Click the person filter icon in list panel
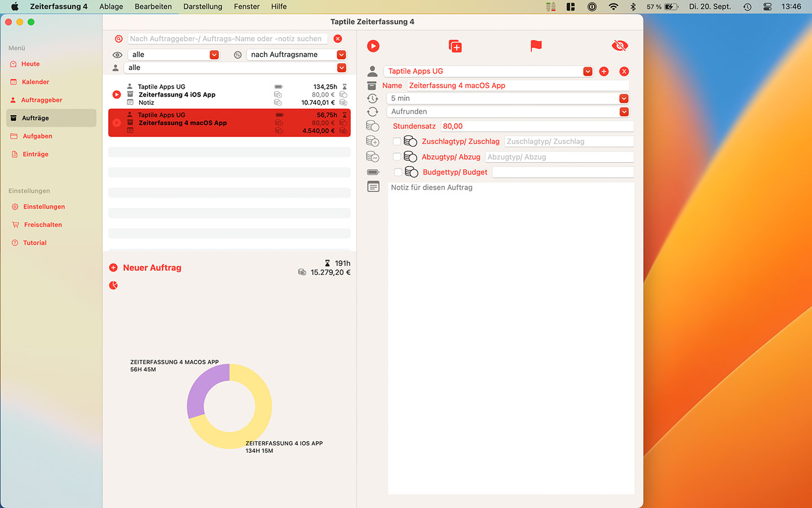 (x=116, y=68)
